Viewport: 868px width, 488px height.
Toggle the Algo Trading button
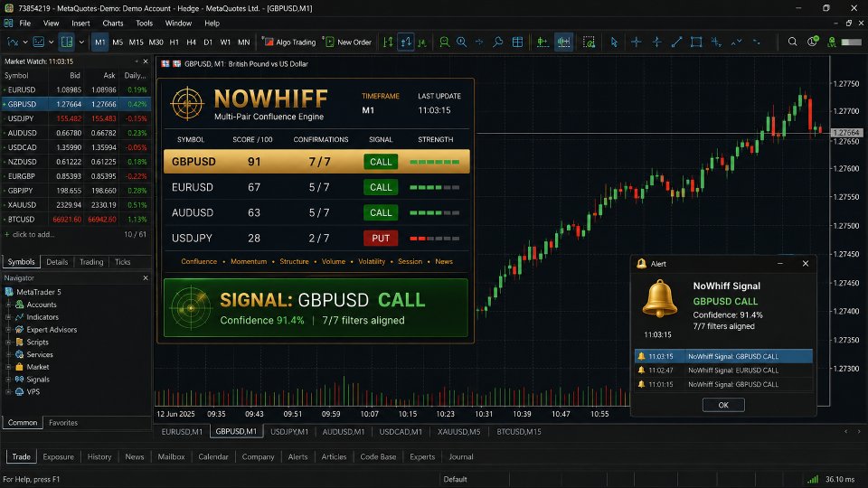[289, 42]
